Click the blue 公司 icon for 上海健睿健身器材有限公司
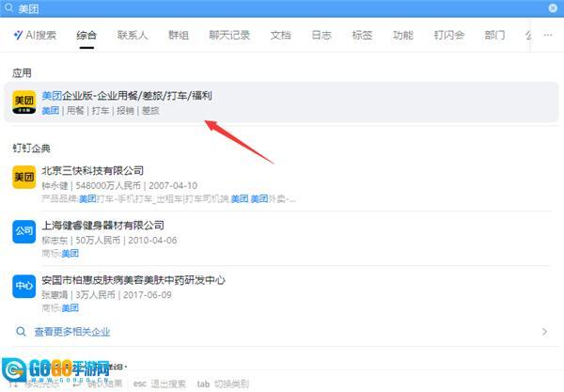Screen dimensions: 564x392 coord(24,231)
